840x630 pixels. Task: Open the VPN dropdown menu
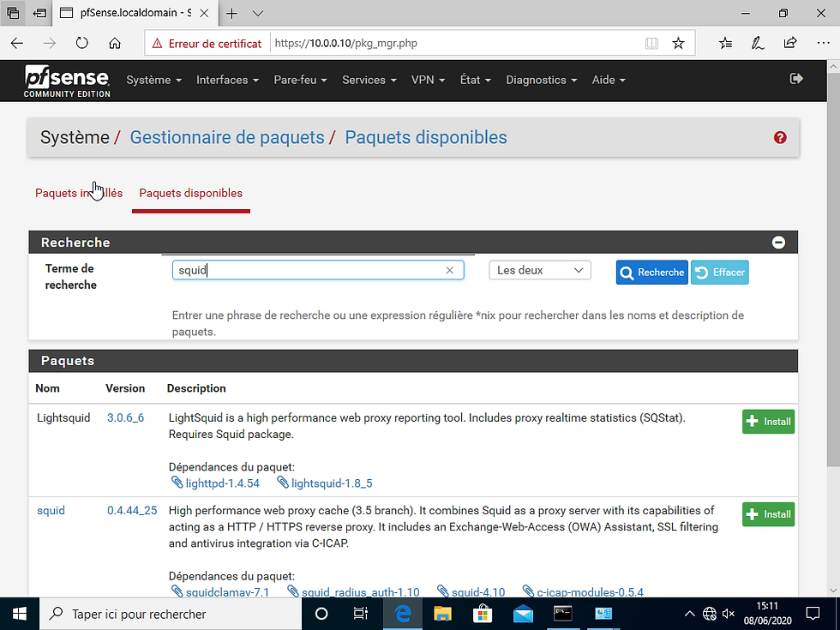coord(428,80)
